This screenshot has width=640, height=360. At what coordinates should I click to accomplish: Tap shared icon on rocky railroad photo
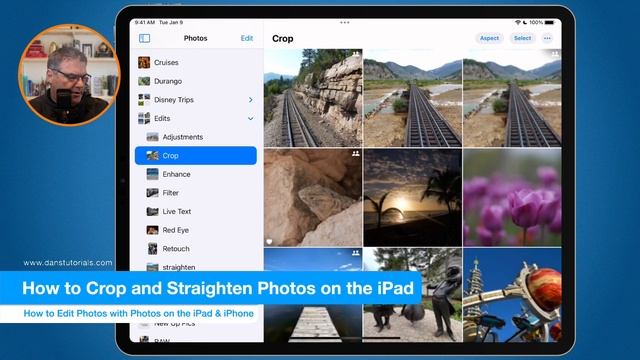click(x=356, y=54)
